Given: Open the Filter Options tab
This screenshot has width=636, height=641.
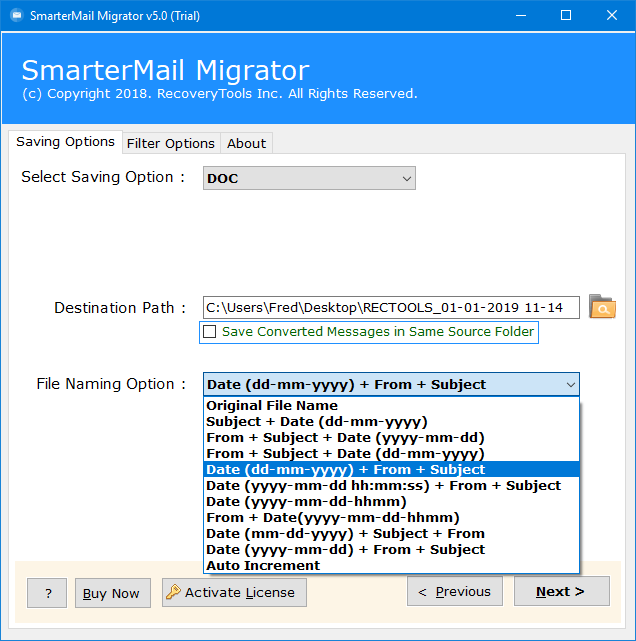Looking at the screenshot, I should [171, 143].
